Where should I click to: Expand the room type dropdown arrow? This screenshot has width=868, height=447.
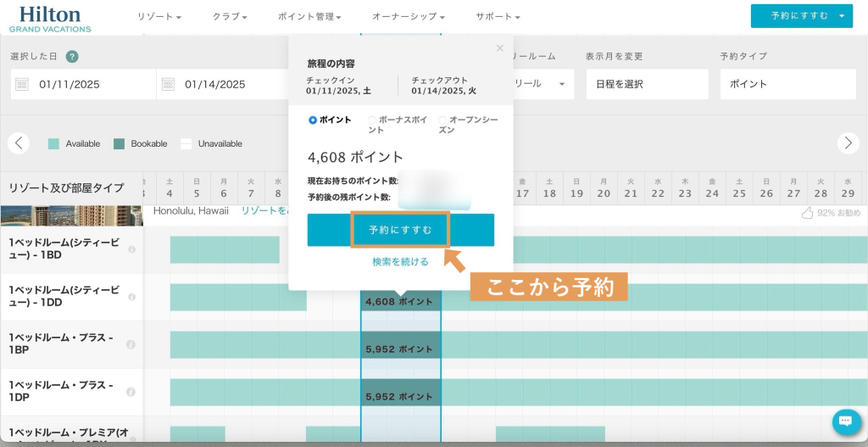(x=561, y=84)
